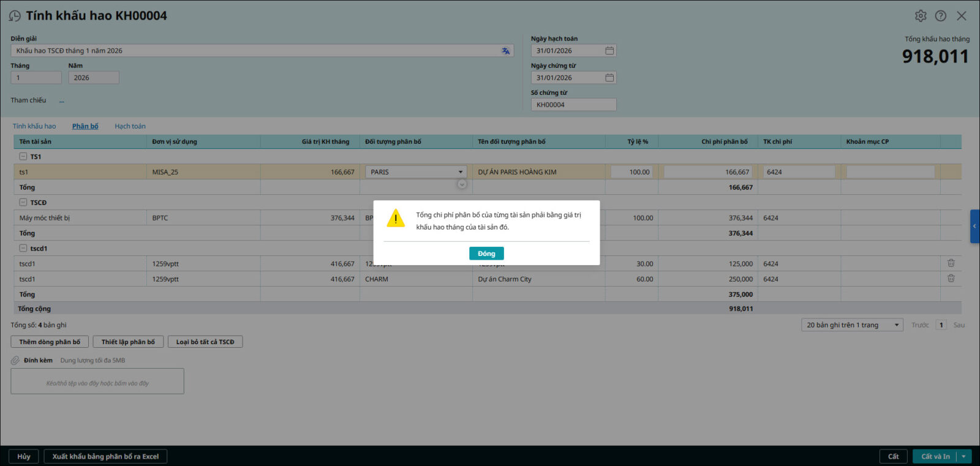The image size is (980, 466).
Task: Click translate icon in Diễn giải field
Action: (x=505, y=51)
